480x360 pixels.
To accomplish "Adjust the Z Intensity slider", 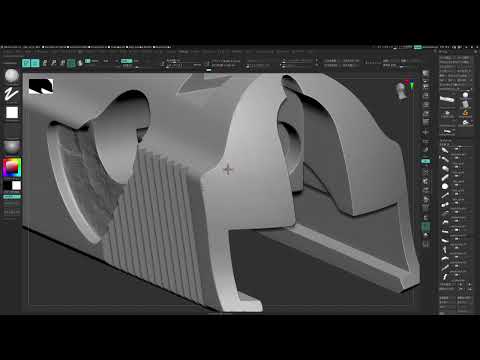I will click(128, 66).
